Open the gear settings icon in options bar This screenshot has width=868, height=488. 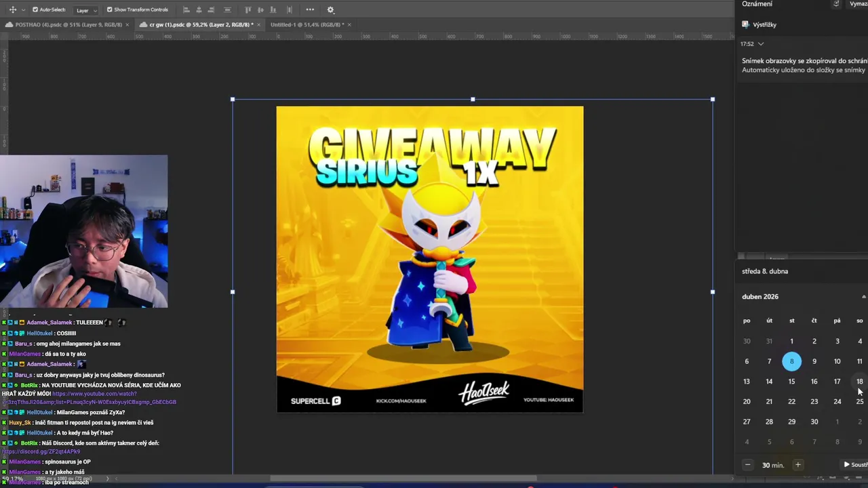[x=330, y=9]
